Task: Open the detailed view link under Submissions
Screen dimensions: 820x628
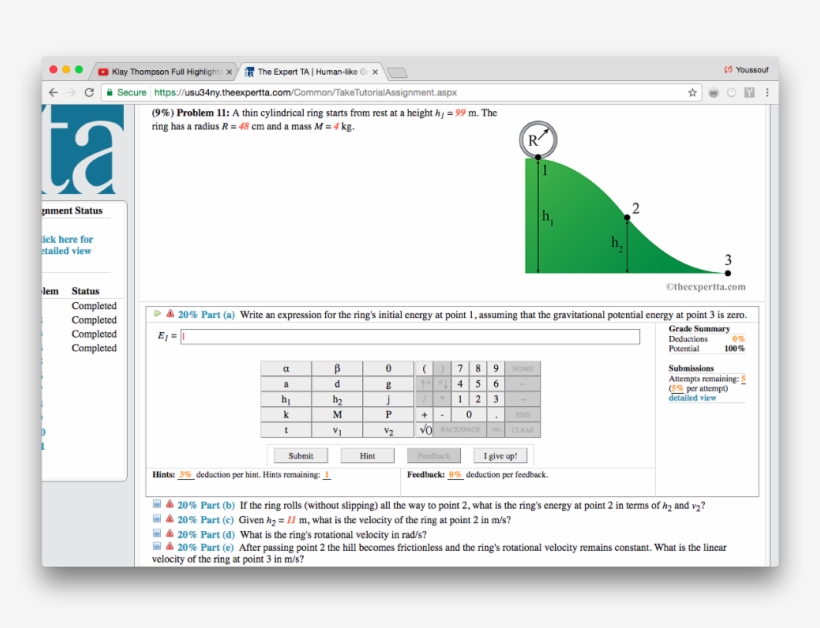Action: point(692,398)
